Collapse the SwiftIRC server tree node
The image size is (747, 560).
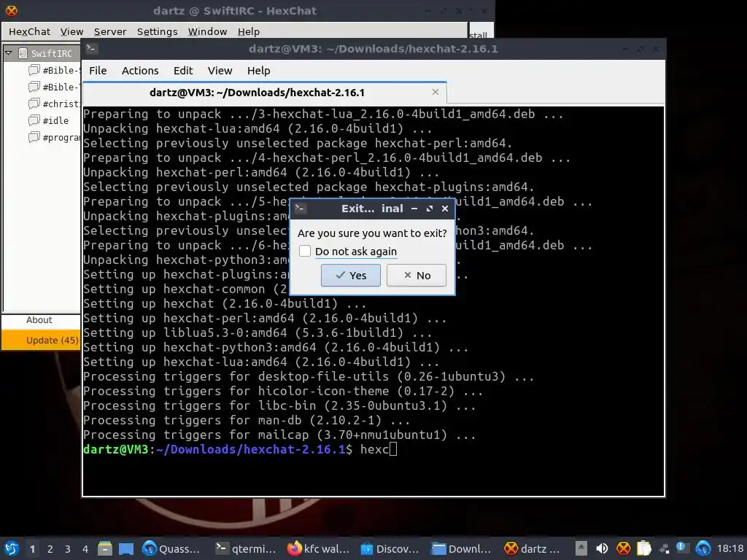click(x=9, y=52)
